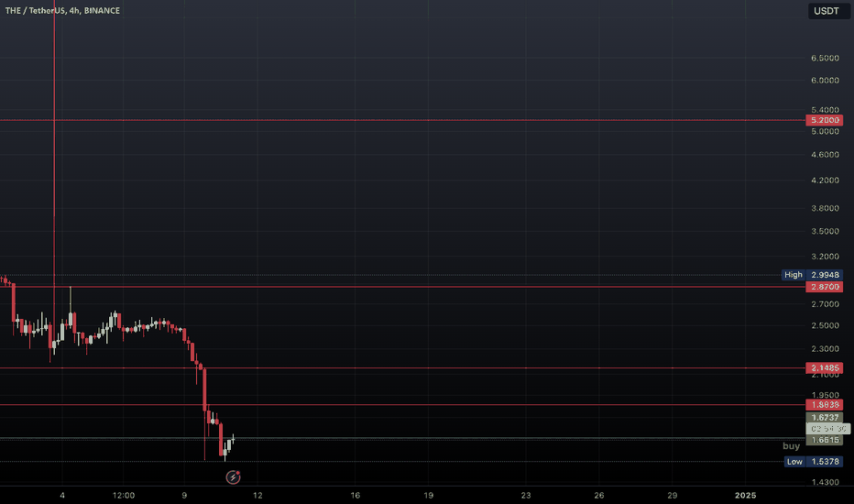
Task: Click the buy label near the price axis
Action: (792, 446)
